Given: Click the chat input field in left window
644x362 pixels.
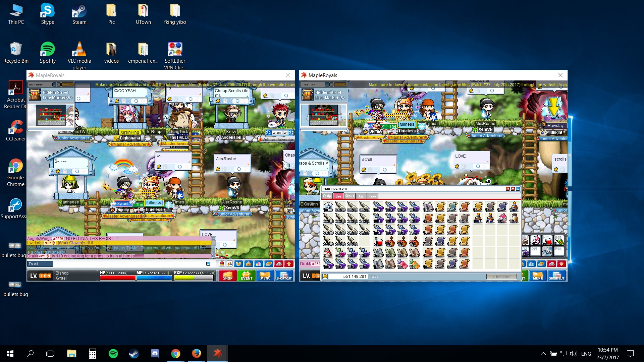Looking at the screenshot, I should coord(129,264).
